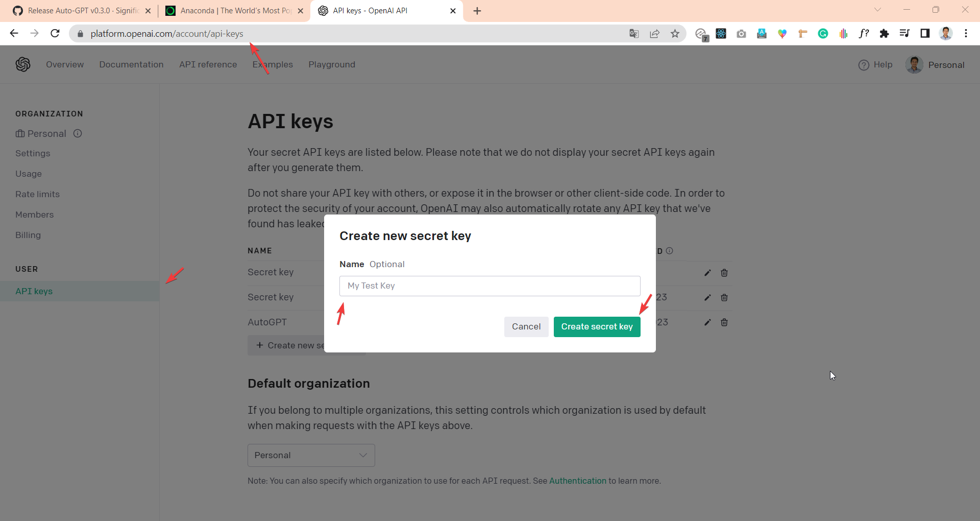Delete the AutoGPT key via trash icon
The height and width of the screenshot is (521, 980).
724,322
